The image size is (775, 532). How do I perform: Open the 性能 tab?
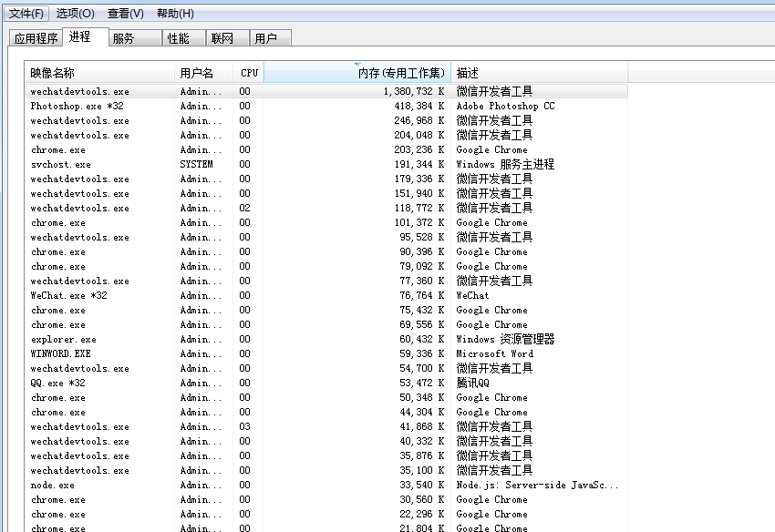pos(184,38)
